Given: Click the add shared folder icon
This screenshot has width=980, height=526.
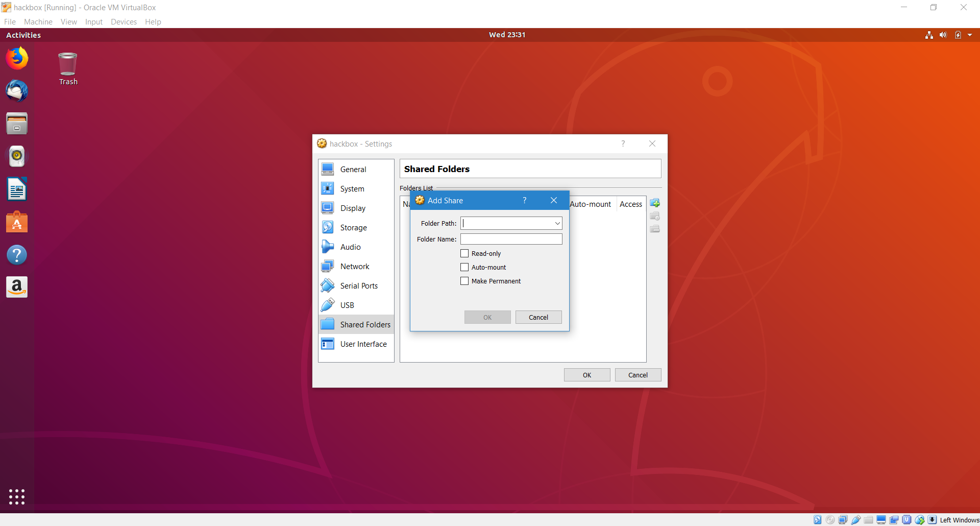Looking at the screenshot, I should pyautogui.click(x=655, y=203).
